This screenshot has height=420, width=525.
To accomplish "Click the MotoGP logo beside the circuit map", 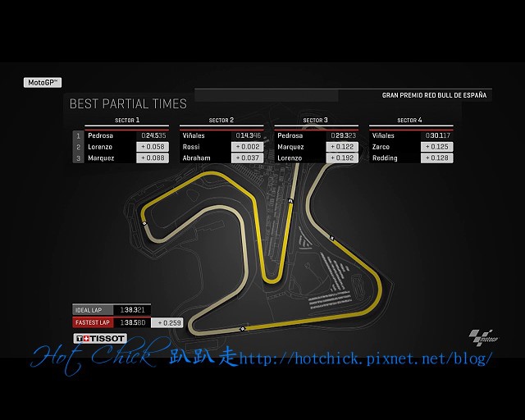I will pos(483,338).
